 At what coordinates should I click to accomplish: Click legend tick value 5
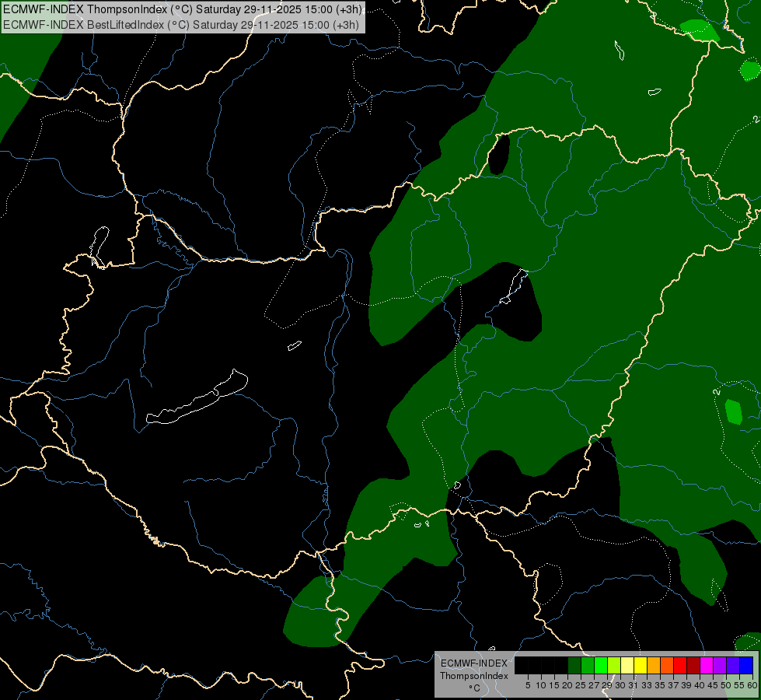point(528,685)
